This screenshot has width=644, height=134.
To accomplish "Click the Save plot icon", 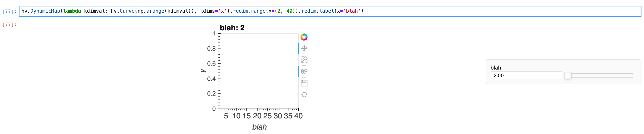I will (x=304, y=83).
